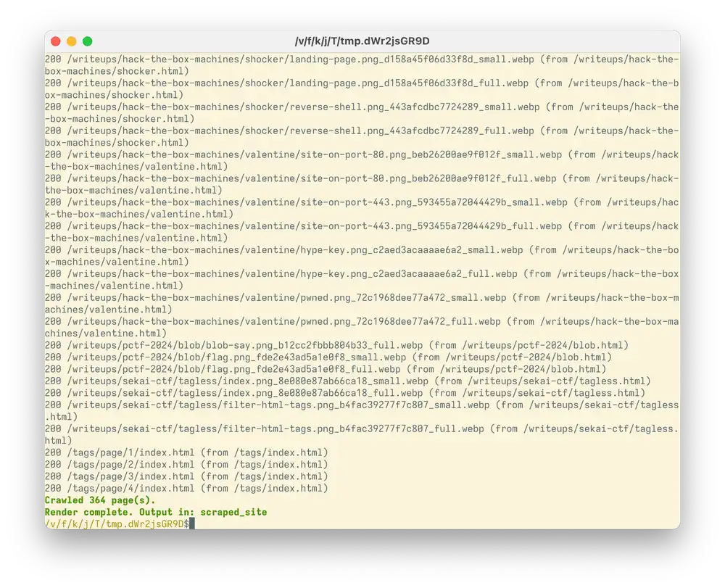Click blob-say.png_b12cc2fbbb804b33_full.webp line

click(336, 345)
